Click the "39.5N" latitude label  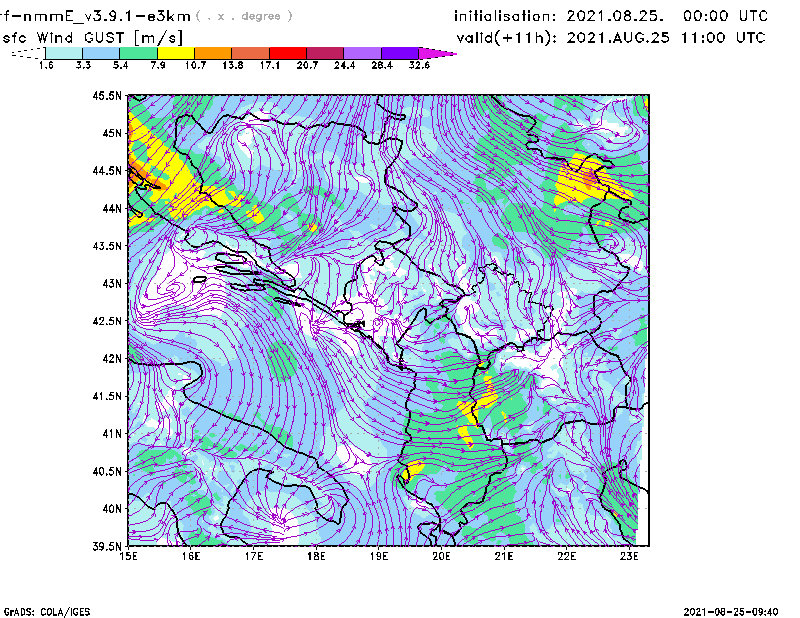pyautogui.click(x=107, y=546)
